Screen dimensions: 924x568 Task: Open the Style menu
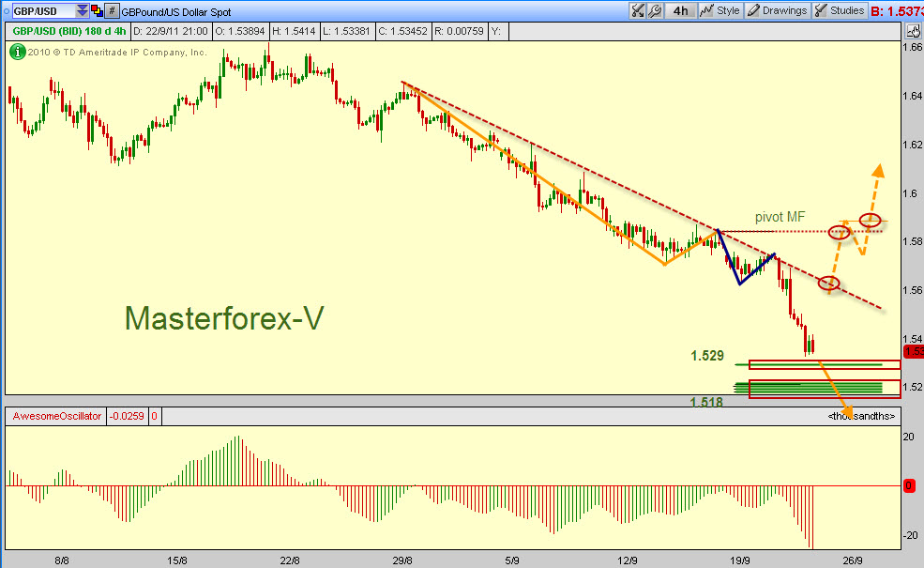point(720,10)
